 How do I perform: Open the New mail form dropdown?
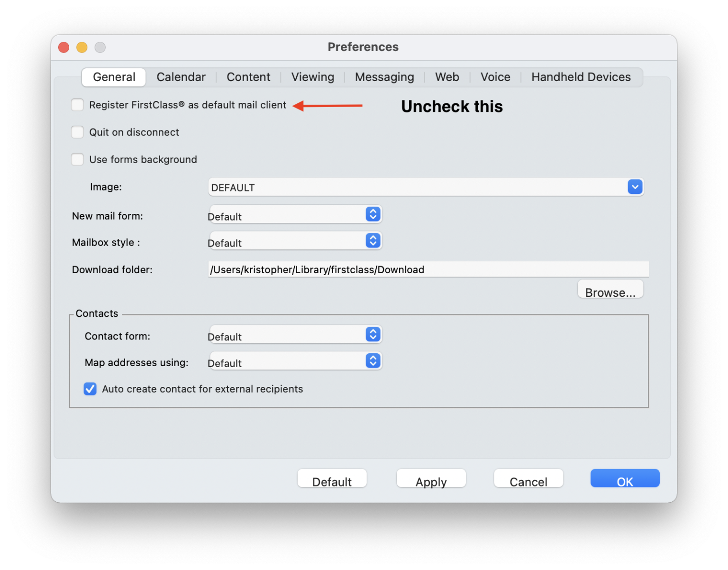[x=295, y=214]
